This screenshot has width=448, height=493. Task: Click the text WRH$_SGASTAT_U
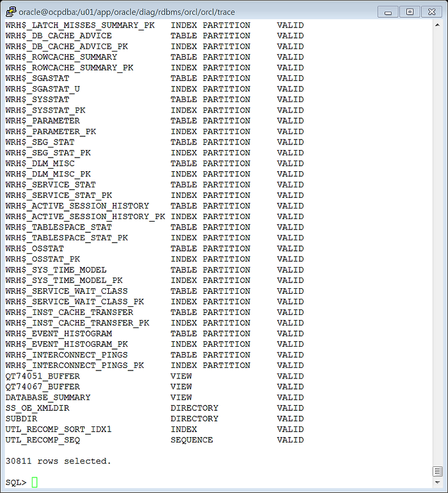42,89
